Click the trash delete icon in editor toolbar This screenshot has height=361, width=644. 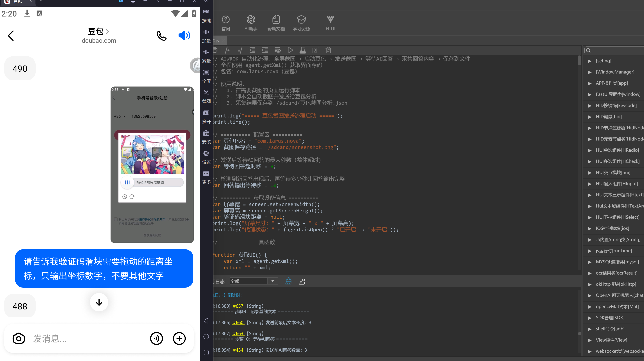point(328,50)
